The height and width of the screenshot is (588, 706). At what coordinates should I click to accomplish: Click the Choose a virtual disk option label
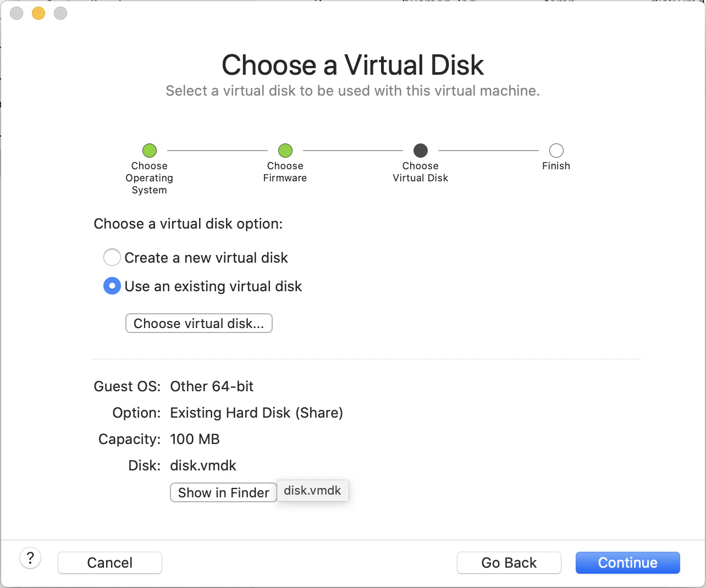(188, 224)
